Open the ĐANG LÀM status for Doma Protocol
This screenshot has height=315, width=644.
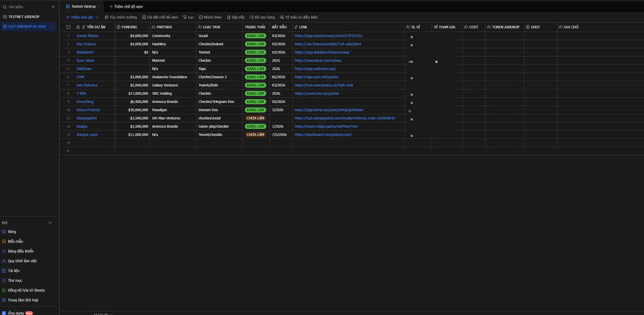coord(255,110)
